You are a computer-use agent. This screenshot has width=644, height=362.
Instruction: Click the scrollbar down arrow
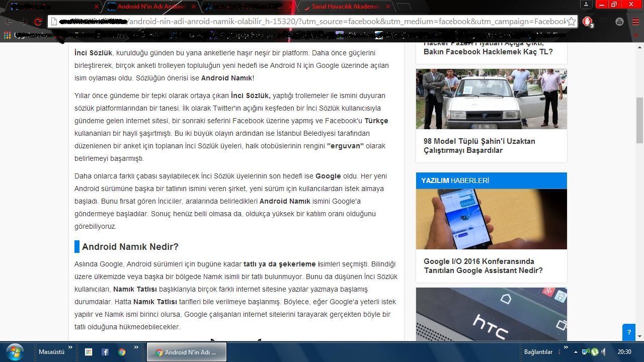pyautogui.click(x=639, y=336)
